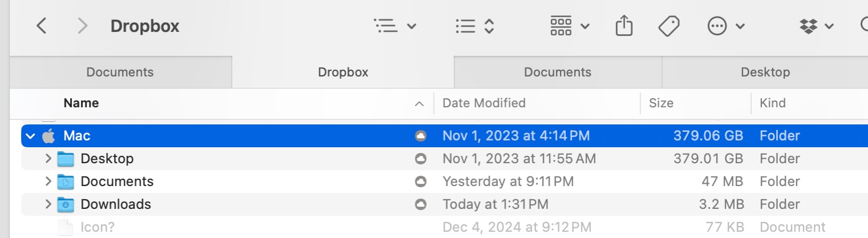Viewport: 868px width, 238px height.
Task: Go forward with the right chevron
Action: [83, 26]
